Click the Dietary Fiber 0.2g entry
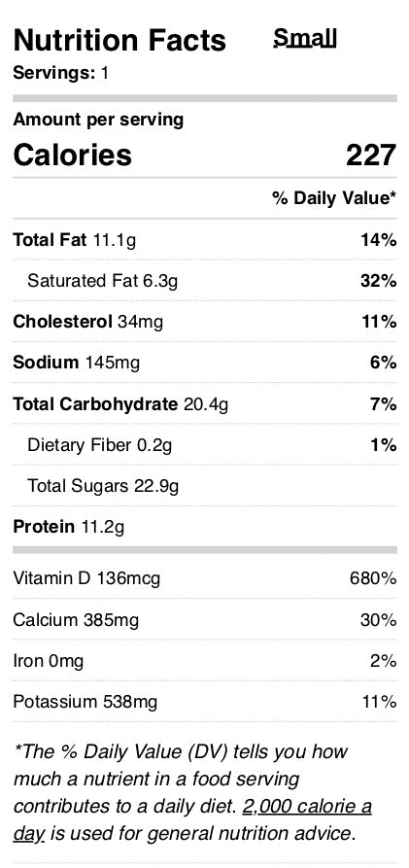Image resolution: width=409 pixels, height=868 pixels. click(x=100, y=445)
